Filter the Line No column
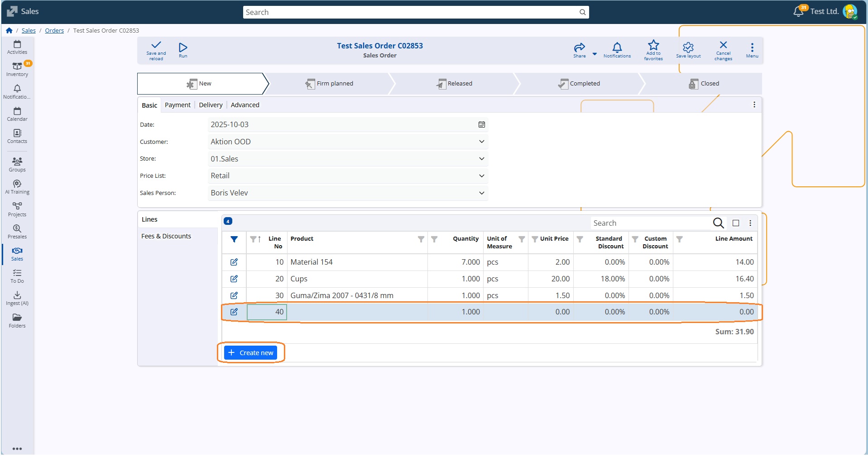 coord(253,239)
